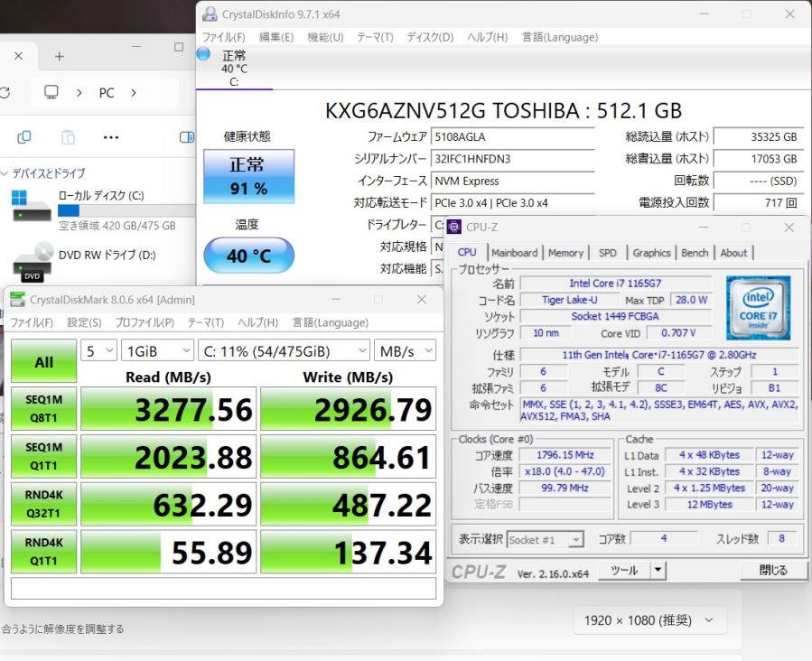
Task: Collapse the デバイスとドライブ group
Action: (x=5, y=172)
